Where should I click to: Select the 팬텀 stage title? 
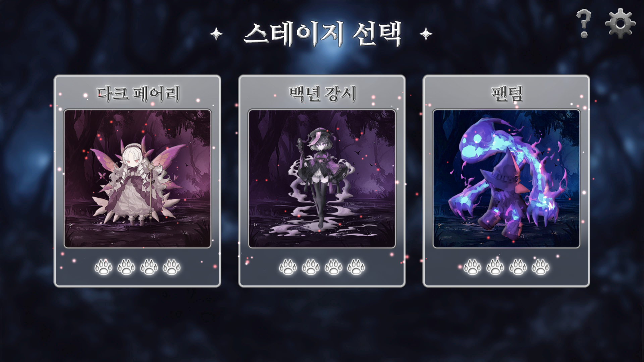[507, 94]
